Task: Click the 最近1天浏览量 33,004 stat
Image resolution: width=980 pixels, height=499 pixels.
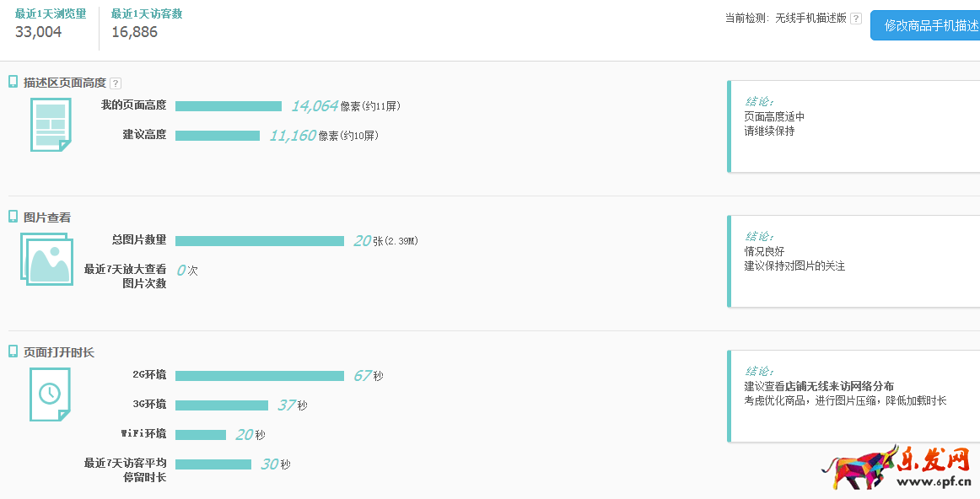Action: (50, 24)
